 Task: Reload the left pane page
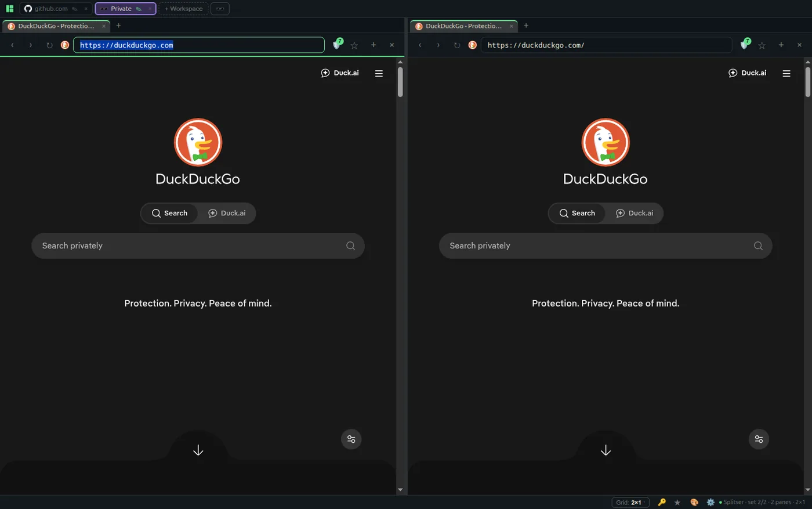49,45
